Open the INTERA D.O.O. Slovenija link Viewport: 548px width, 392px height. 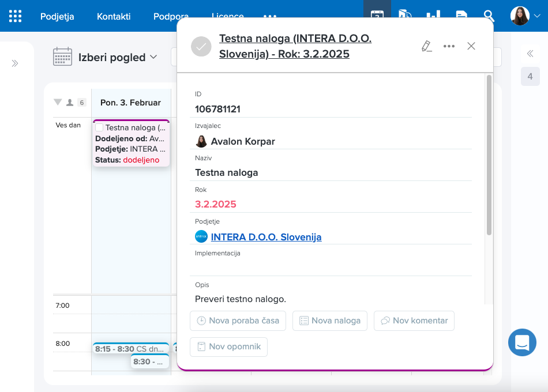[x=266, y=237]
